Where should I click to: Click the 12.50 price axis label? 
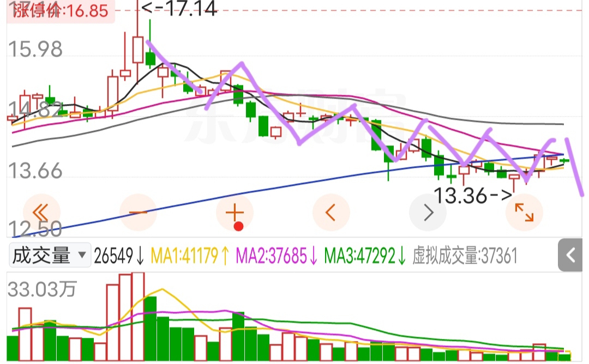click(35, 228)
